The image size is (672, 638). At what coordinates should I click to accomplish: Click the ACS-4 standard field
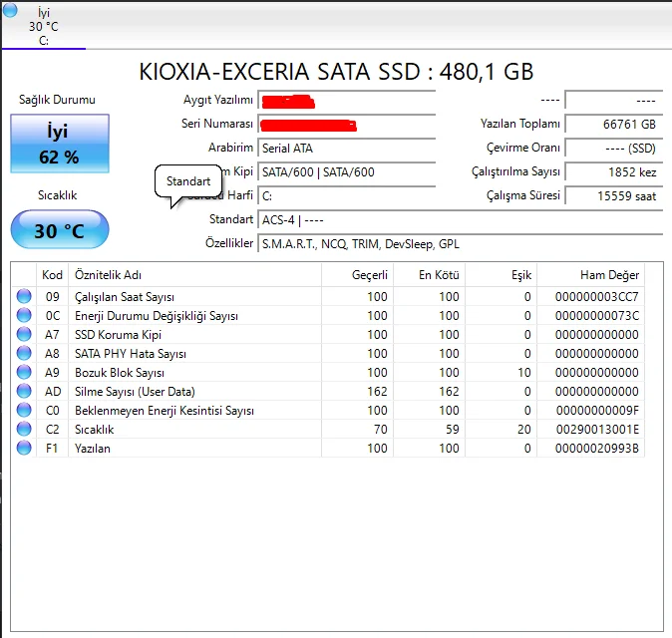(x=461, y=220)
